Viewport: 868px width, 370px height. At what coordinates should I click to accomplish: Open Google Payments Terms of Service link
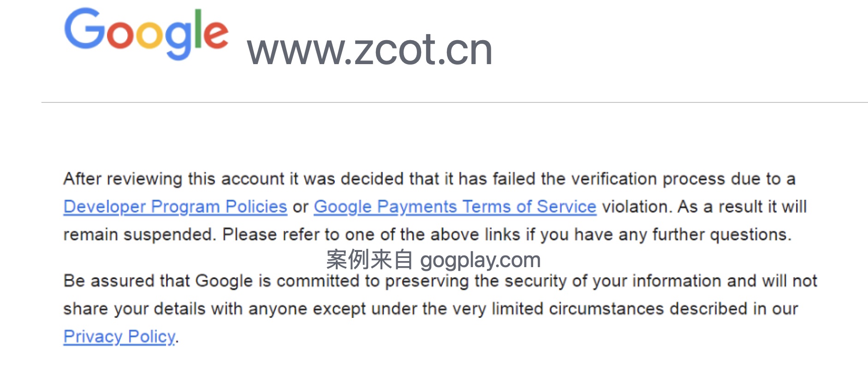point(455,207)
